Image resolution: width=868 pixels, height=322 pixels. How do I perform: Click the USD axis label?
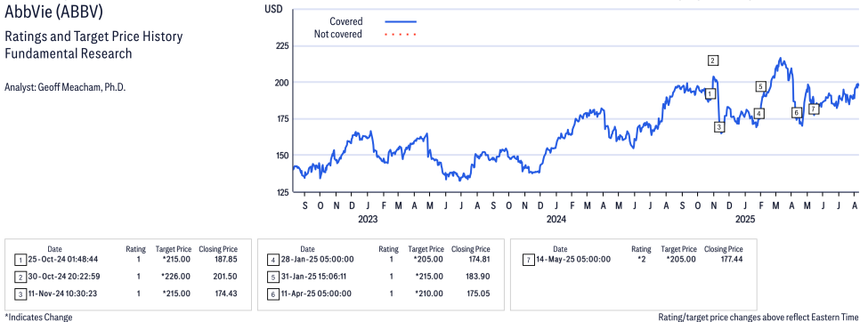273,8
